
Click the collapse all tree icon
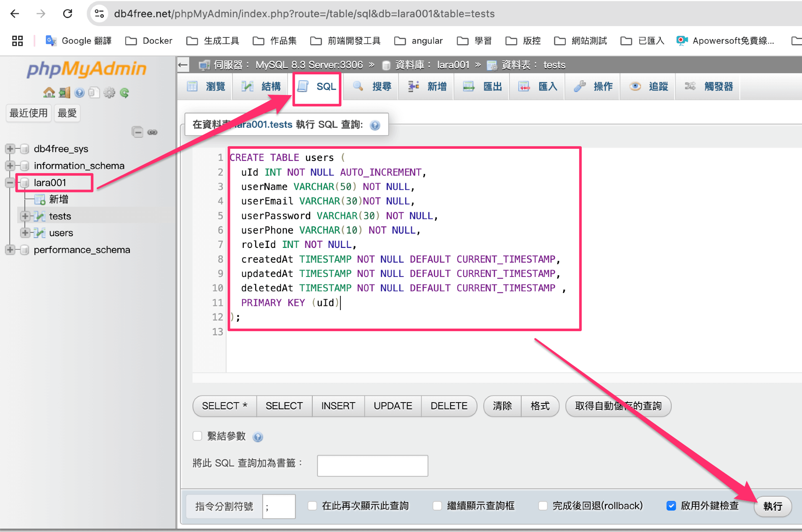(x=137, y=132)
